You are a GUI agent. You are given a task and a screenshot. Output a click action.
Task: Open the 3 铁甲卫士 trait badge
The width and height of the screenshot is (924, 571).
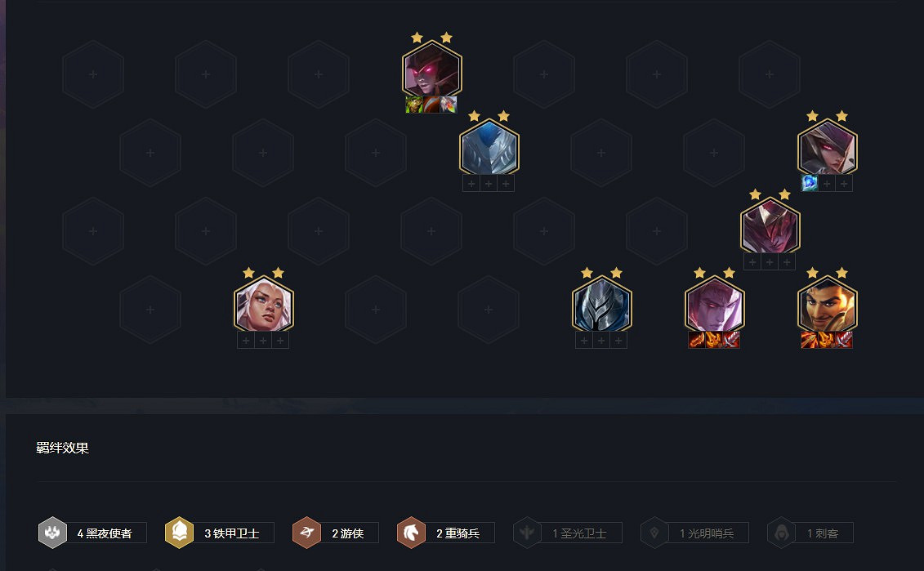[x=219, y=533]
